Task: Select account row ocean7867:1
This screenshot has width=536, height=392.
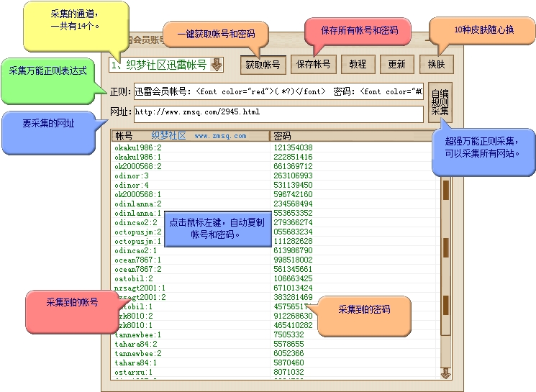Action: (138, 260)
